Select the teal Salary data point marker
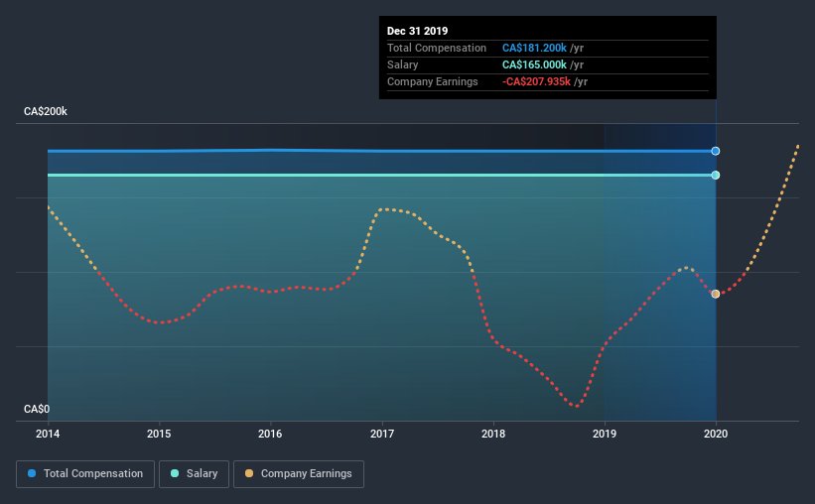This screenshot has width=815, height=504. [x=716, y=175]
